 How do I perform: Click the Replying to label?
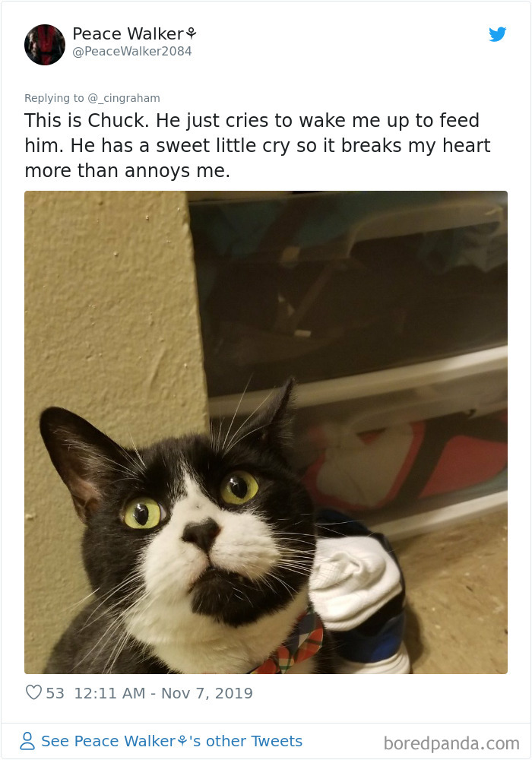[x=54, y=98]
